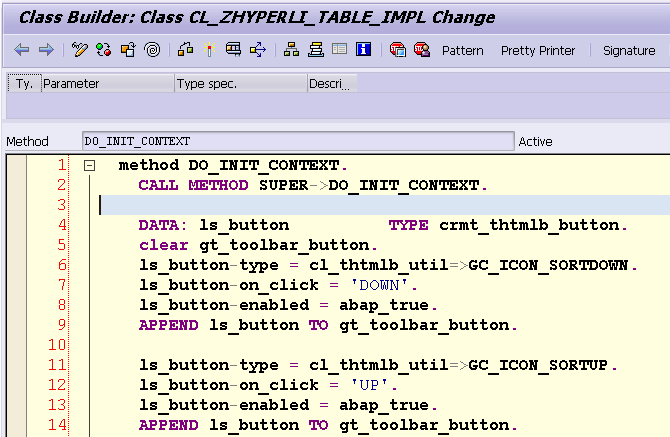This screenshot has height=437, width=670.
Task: Click the Test/Execute icon
Action: [233, 50]
